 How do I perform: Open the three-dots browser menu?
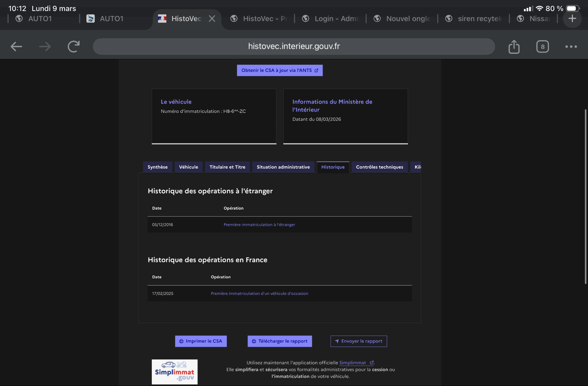click(x=571, y=47)
